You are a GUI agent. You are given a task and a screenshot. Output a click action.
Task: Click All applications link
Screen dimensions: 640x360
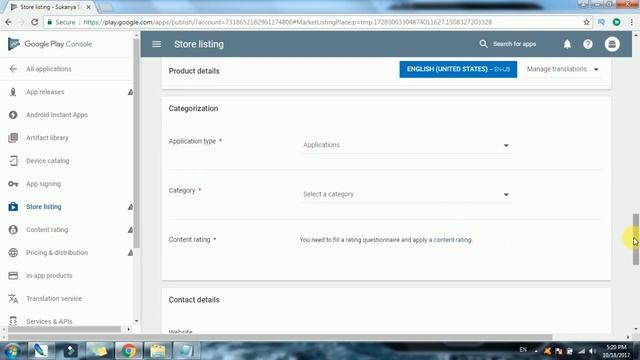49,69
